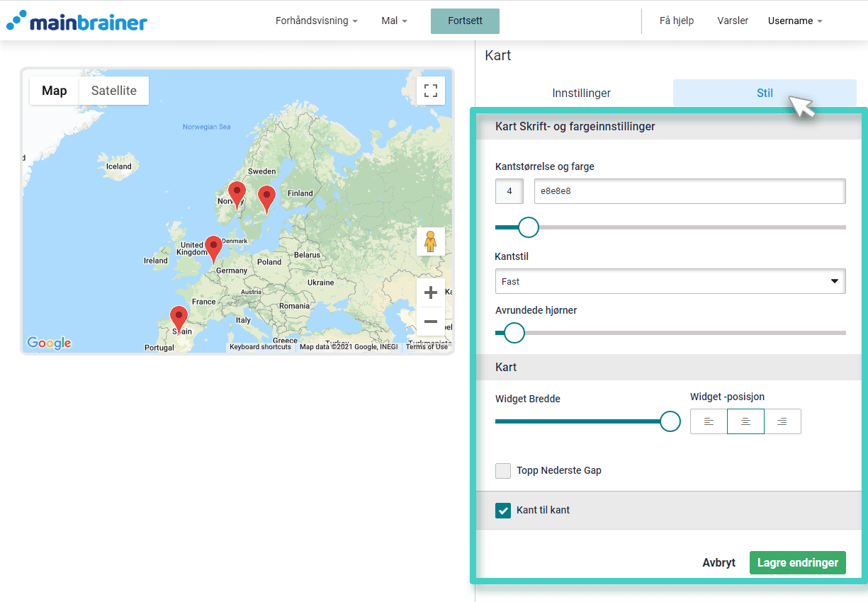Disable the Kant til kant checkbox
The image size is (868, 602).
(x=503, y=510)
